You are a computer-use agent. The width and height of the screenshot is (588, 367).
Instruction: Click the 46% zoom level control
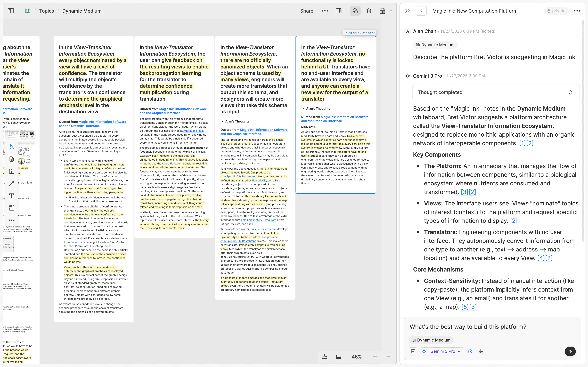pos(356,357)
